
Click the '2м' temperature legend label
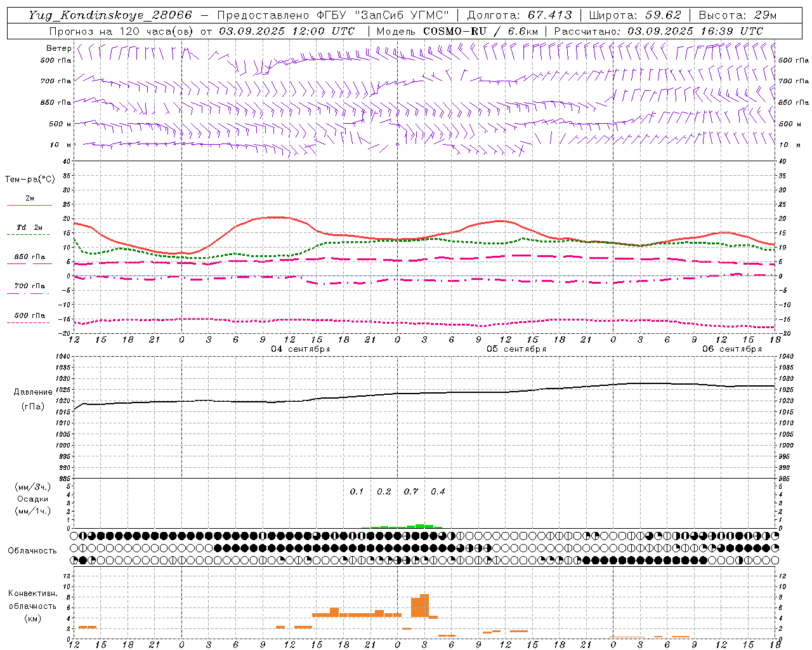30,199
